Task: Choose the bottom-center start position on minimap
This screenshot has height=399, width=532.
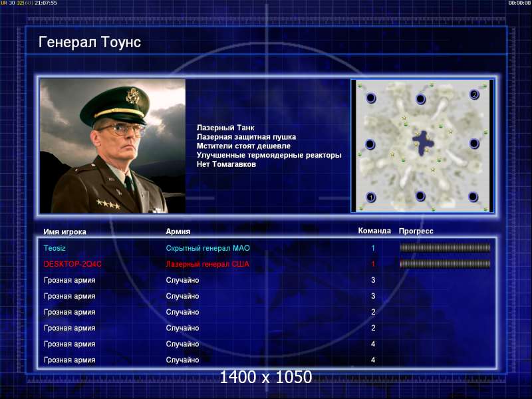Action: pyautogui.click(x=420, y=196)
